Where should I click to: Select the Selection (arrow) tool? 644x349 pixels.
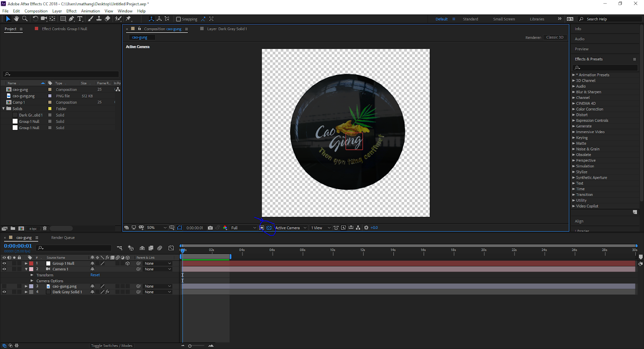[x=8, y=19]
